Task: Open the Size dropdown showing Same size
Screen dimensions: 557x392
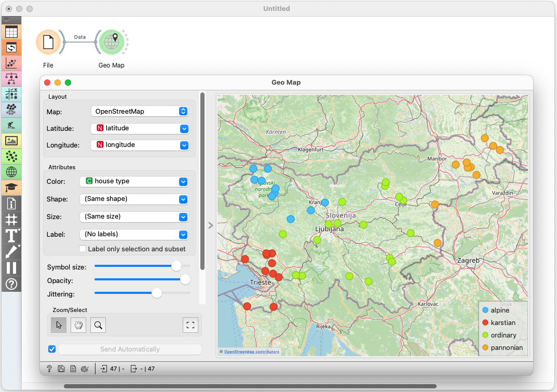Action: 134,217
